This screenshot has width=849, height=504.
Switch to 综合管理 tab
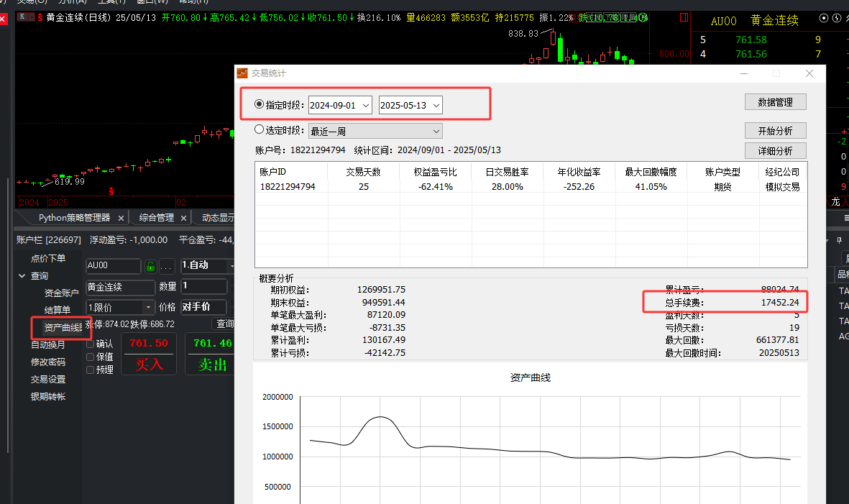pyautogui.click(x=157, y=218)
